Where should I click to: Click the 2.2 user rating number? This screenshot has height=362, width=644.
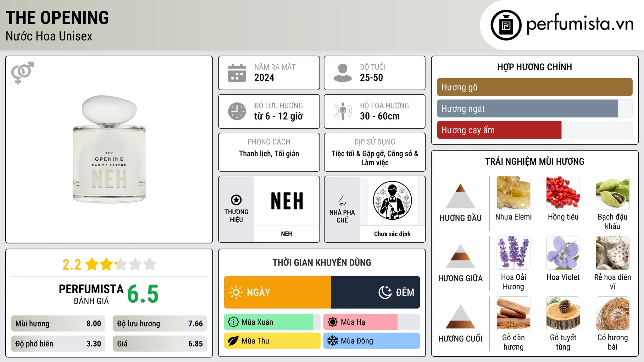tap(72, 265)
